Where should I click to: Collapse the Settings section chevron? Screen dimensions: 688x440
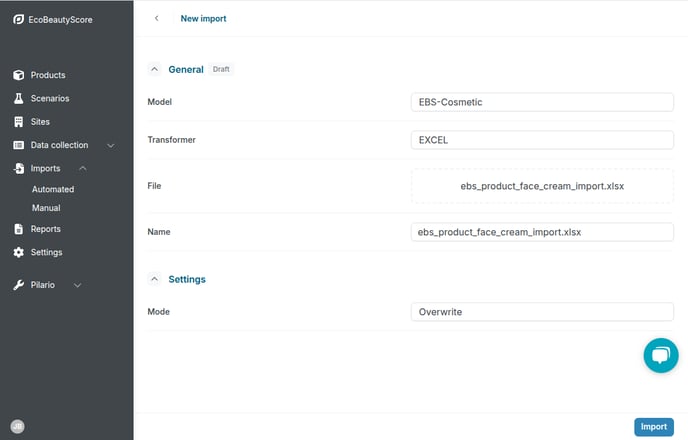coord(154,279)
